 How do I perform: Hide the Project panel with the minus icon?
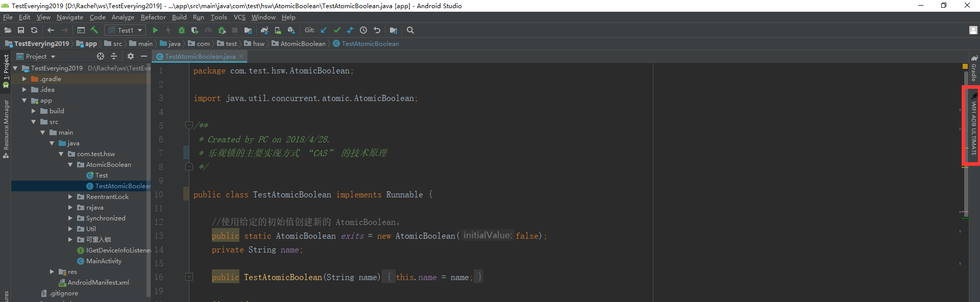pos(144,56)
